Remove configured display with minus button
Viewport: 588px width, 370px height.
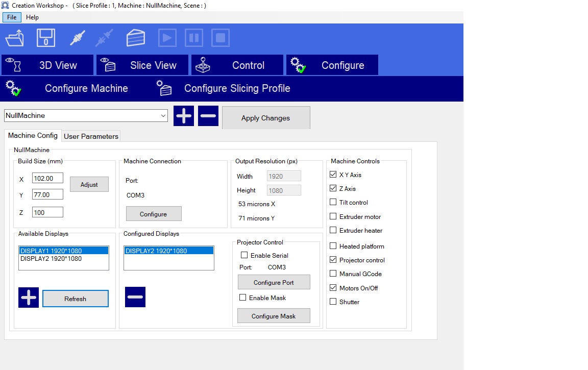[x=135, y=297]
